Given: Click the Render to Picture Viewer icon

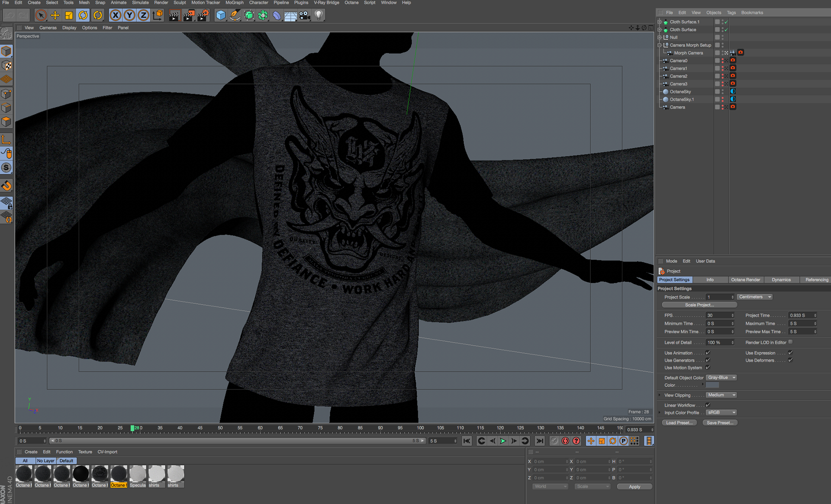Looking at the screenshot, I should (189, 16).
